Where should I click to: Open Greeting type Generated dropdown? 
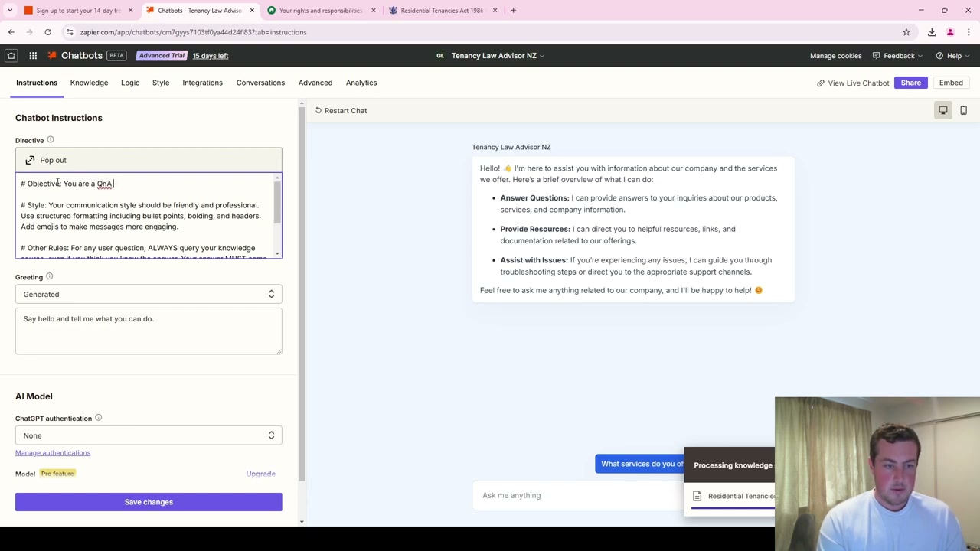coord(149,294)
